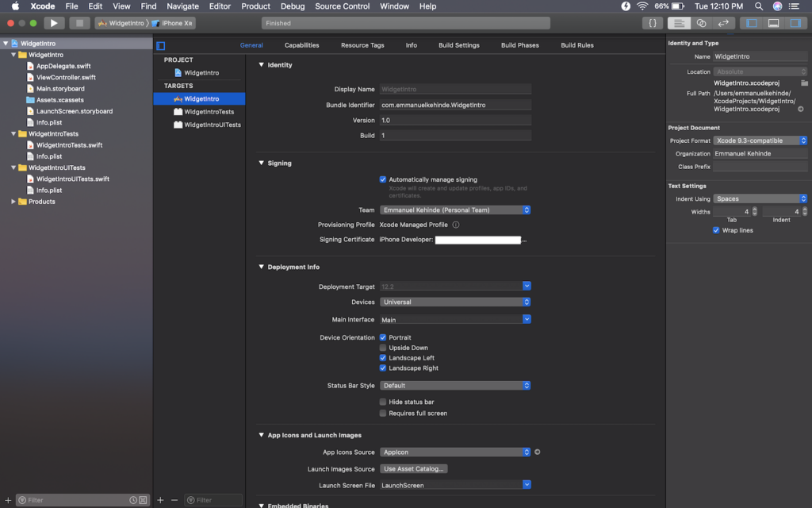Image resolution: width=812 pixels, height=508 pixels.
Task: Filter navigator by recently edited files
Action: pos(133,500)
